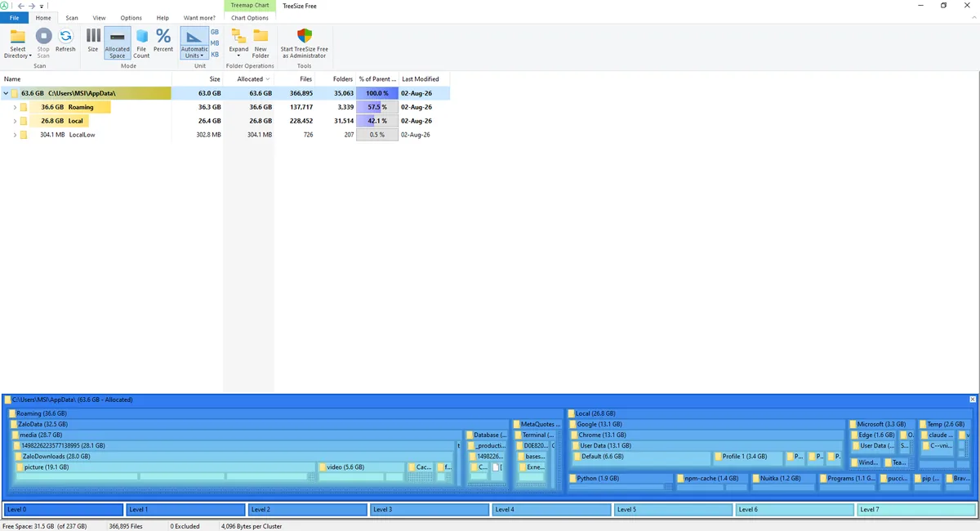Select Microsoft (3.3 GB) treemap block
The height and width of the screenshot is (531, 980).
click(882, 425)
